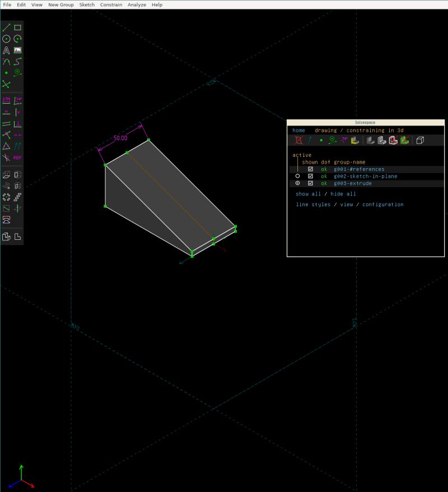Open the Edit menu
Screen dimensions: 448x492
coord(21,4)
